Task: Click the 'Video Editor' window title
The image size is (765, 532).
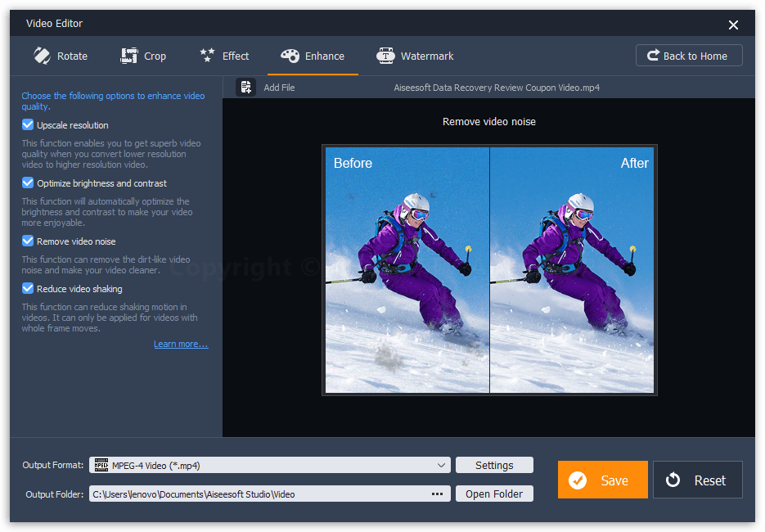Action: tap(54, 24)
